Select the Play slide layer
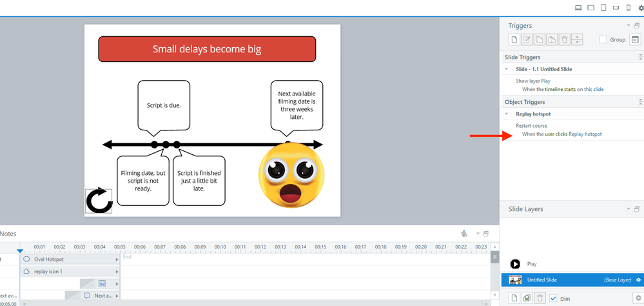644x306 pixels. pyautogui.click(x=572, y=264)
